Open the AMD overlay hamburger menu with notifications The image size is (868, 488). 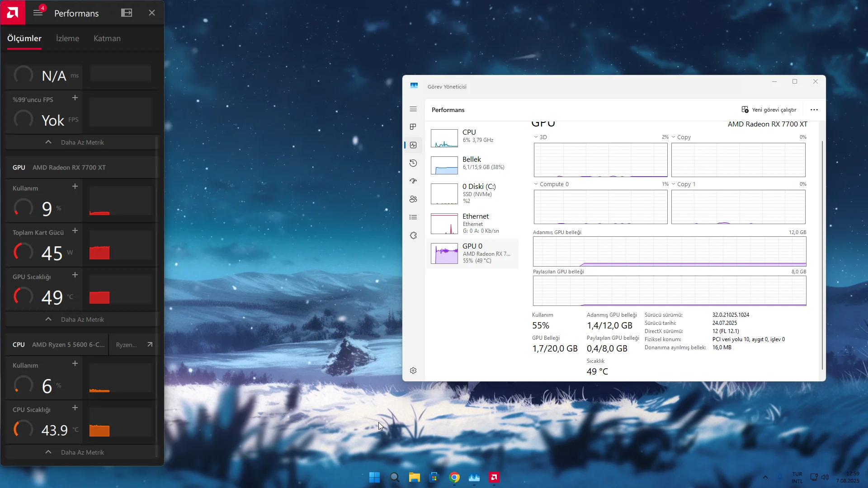pos(38,12)
